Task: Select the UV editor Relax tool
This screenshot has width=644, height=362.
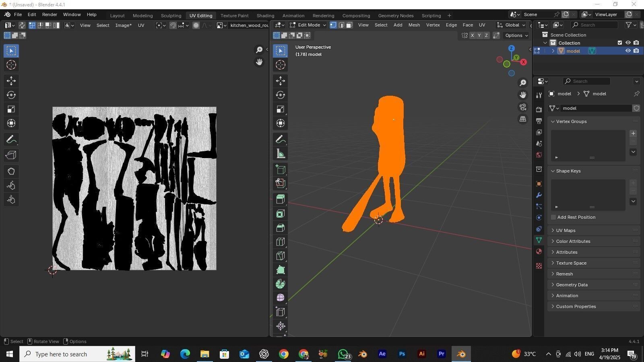Action: (11, 185)
